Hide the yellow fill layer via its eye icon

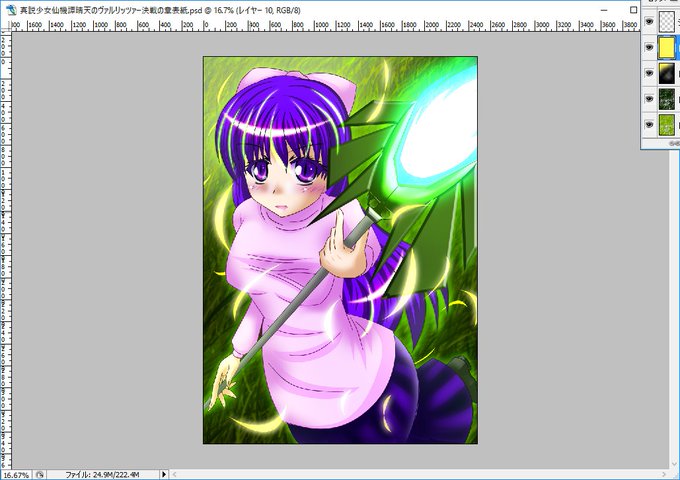click(649, 47)
